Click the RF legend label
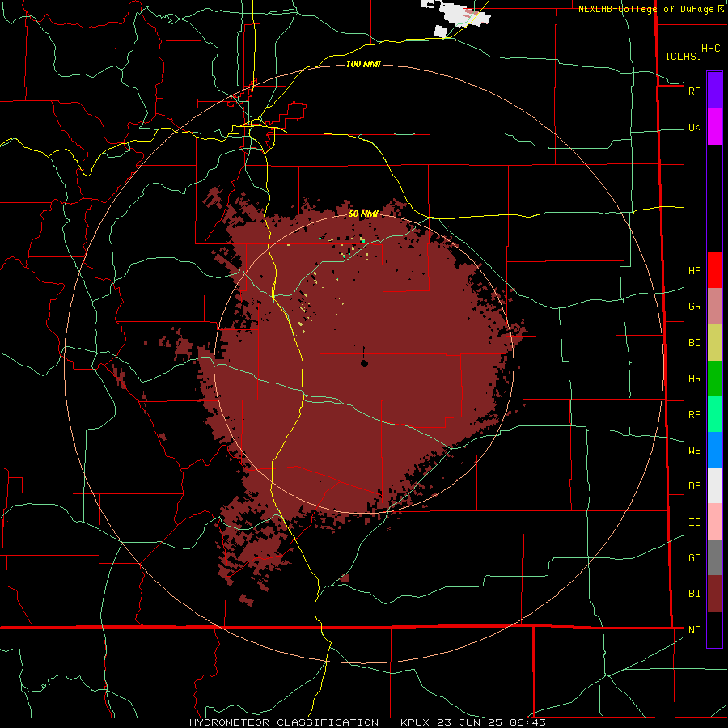The width and height of the screenshot is (728, 728). (694, 91)
